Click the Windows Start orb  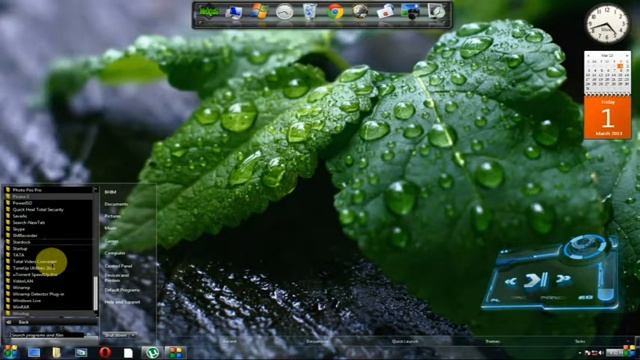tap(10, 352)
